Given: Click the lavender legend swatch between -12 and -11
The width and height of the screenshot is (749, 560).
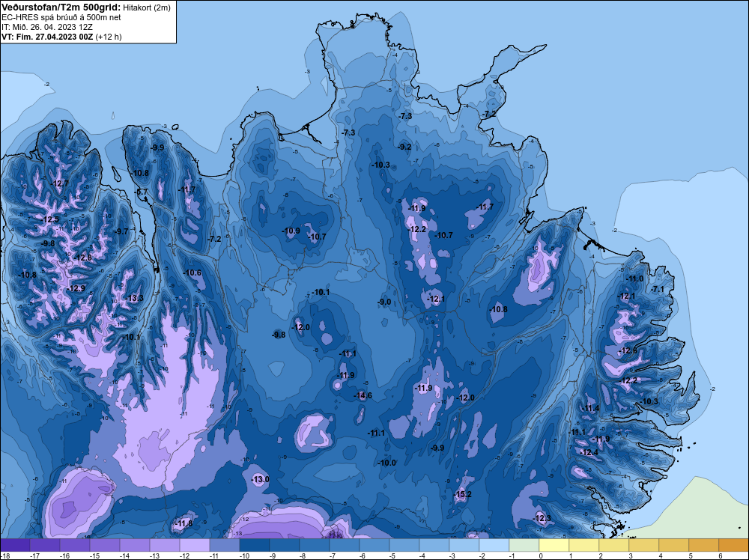Looking at the screenshot, I should [195, 545].
